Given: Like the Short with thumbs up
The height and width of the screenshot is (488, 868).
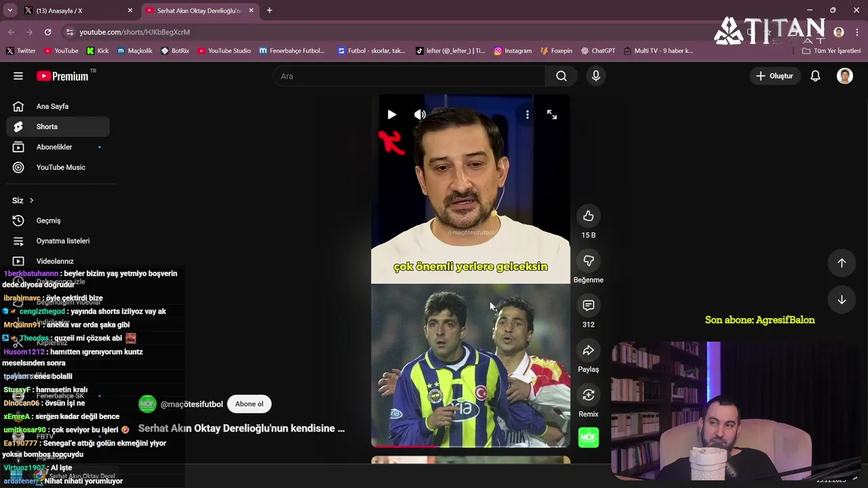Looking at the screenshot, I should pyautogui.click(x=588, y=216).
